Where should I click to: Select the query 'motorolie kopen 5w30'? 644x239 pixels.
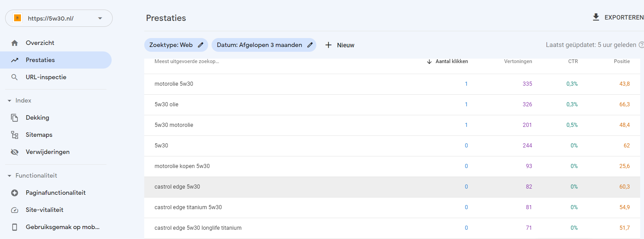click(x=182, y=166)
